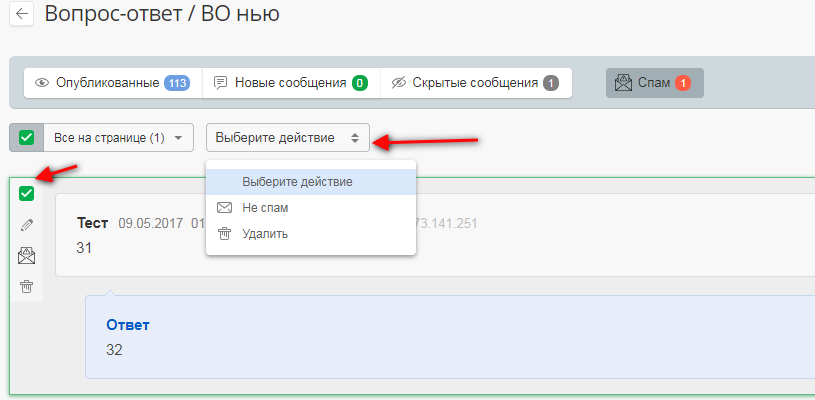815x400 pixels.
Task: Toggle the select-all checkbox in toolbar
Action: point(27,138)
